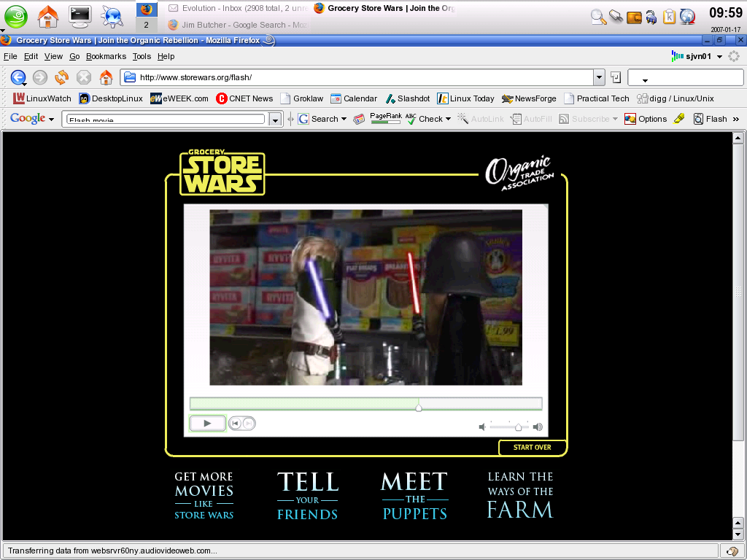The width and height of the screenshot is (747, 560).
Task: Click the URL address bar
Action: 357,77
